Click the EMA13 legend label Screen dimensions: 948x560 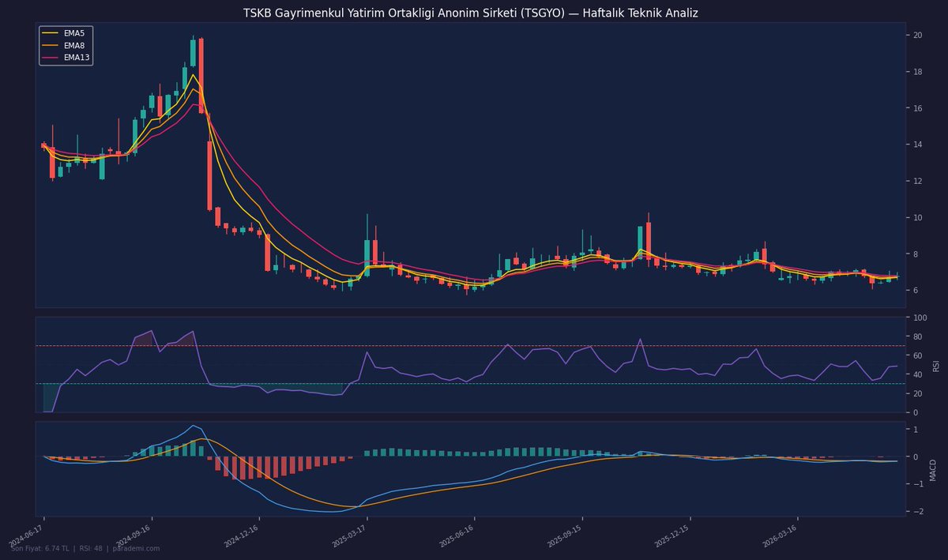77,57
